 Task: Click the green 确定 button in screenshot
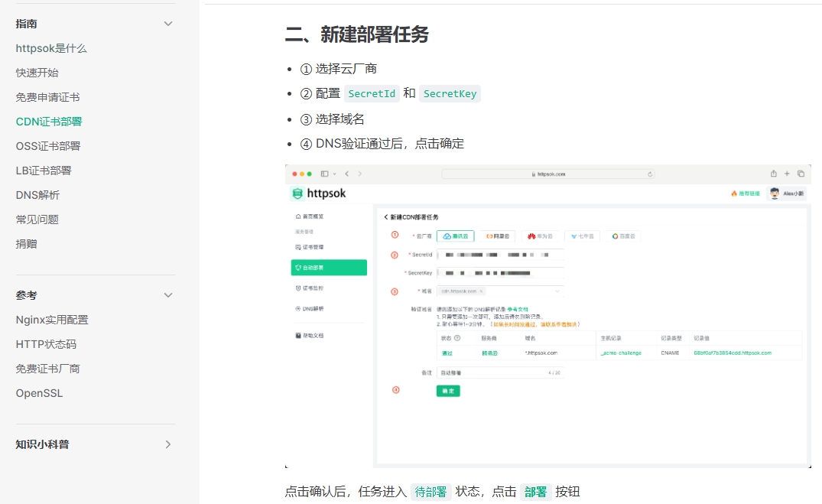click(448, 391)
